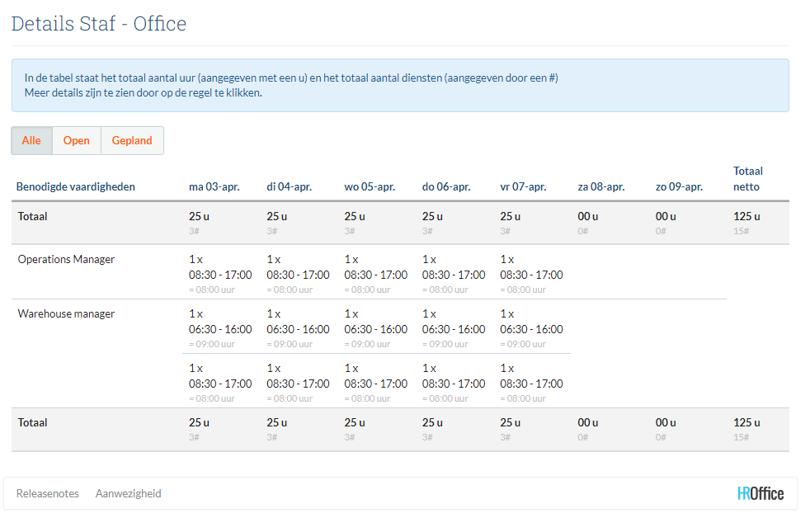Click Operations Manager shift on ma 03-apr.
Screen dimensions: 810x532
pyautogui.click(x=219, y=275)
